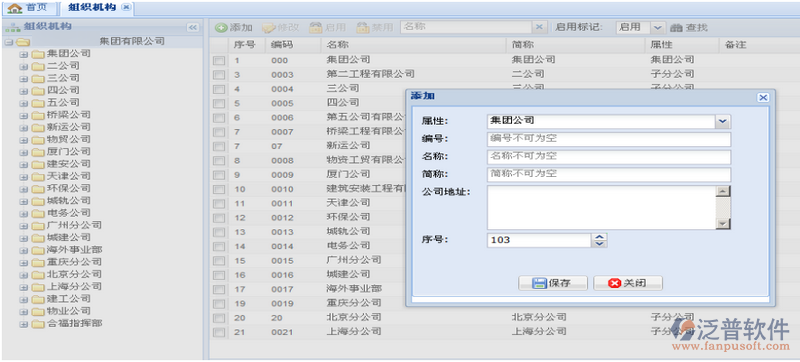Select the checkbox beside 环保公司 row
Image resolution: width=800 pixels, height=362 pixels.
(219, 218)
